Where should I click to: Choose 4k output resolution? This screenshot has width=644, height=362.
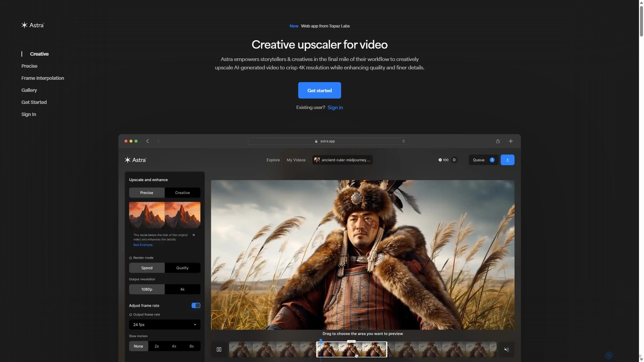[182, 289]
